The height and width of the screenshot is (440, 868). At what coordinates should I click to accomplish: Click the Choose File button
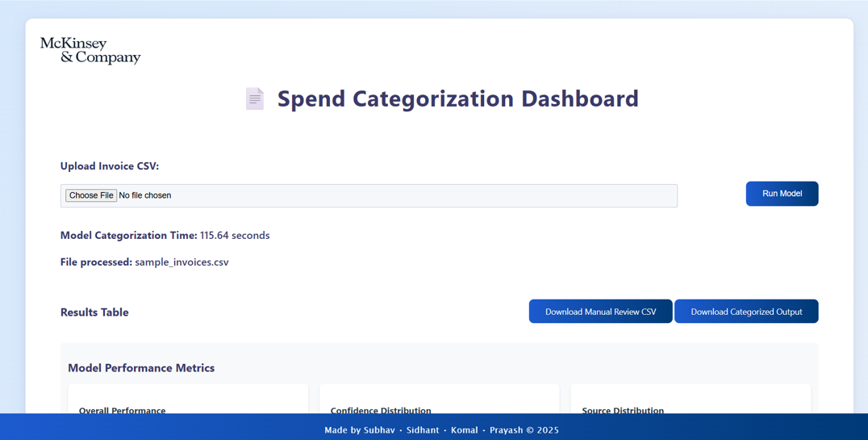(x=91, y=195)
